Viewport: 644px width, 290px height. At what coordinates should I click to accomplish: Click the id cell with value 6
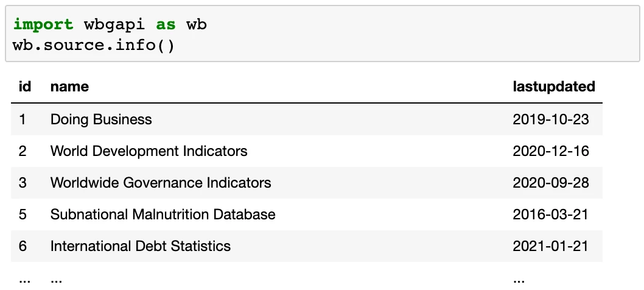(23, 246)
